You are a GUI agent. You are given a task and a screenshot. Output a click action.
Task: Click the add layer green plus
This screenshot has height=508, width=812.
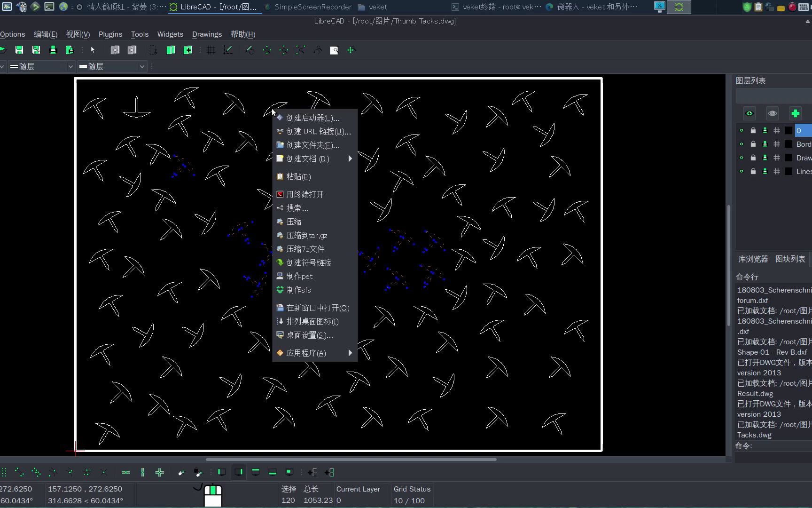click(x=795, y=113)
